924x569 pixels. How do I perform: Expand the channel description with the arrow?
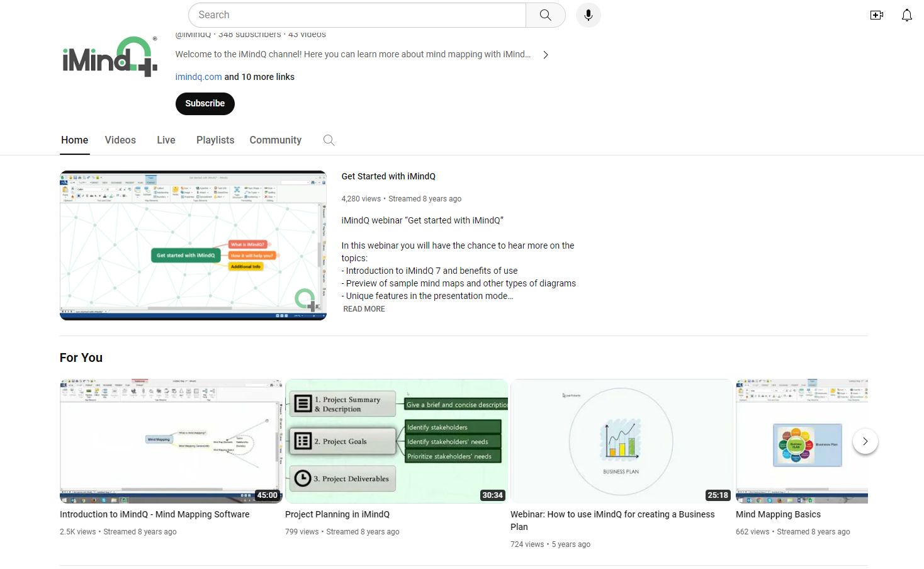coord(545,54)
